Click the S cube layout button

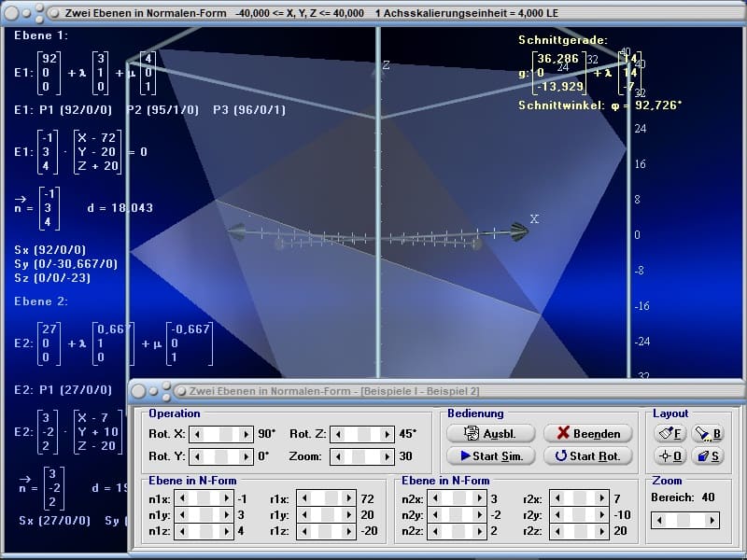[x=708, y=456]
